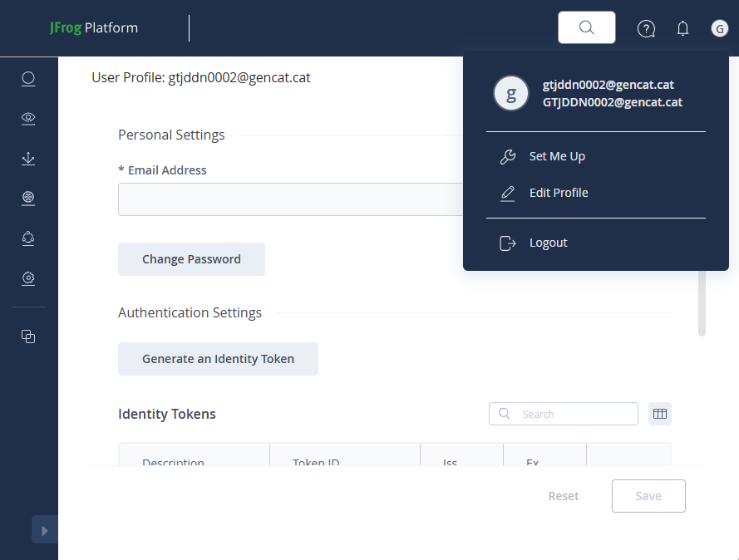The height and width of the screenshot is (560, 739).
Task: Click the download tray sidebar icon
Action: click(28, 158)
